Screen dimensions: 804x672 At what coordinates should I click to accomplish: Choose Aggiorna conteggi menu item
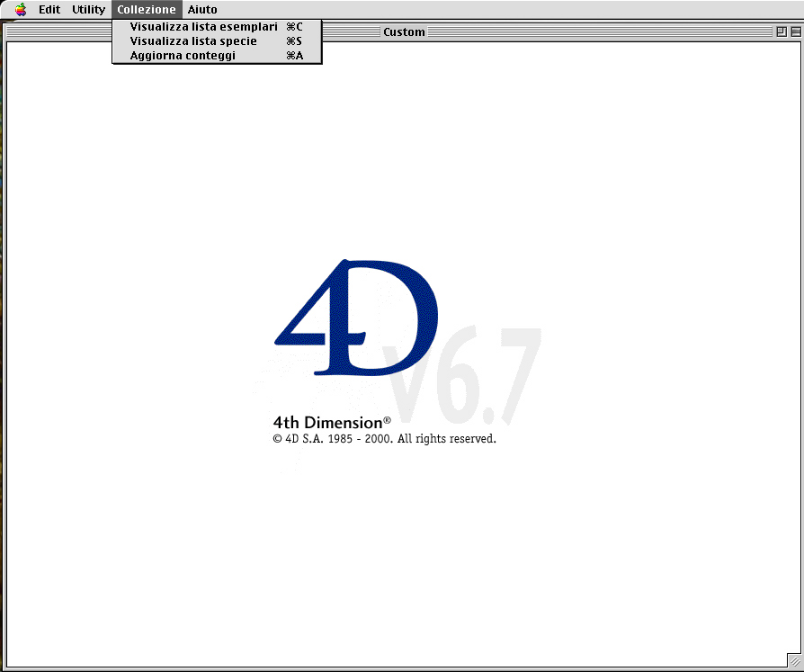[217, 56]
